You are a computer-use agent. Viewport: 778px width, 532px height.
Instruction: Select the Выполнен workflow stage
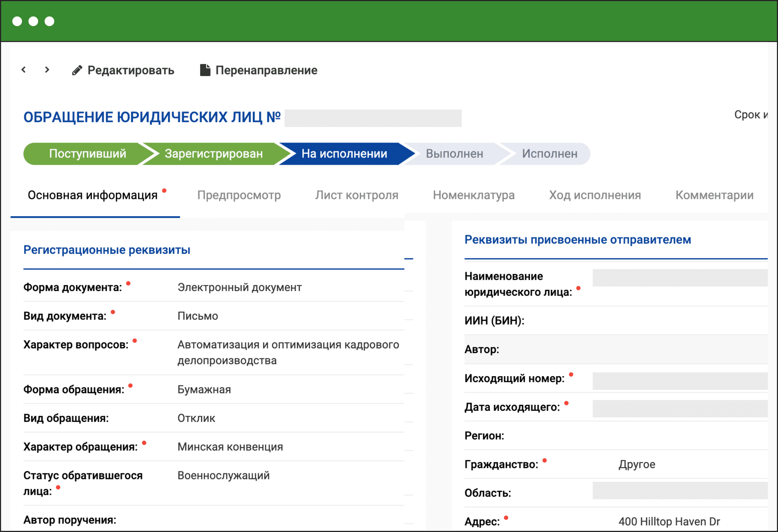454,153
